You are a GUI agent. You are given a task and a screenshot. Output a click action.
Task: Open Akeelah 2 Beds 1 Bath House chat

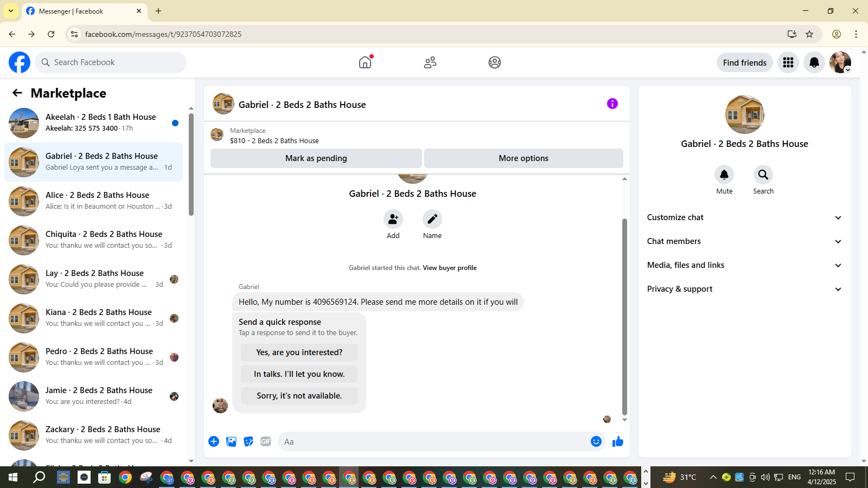[93, 123]
